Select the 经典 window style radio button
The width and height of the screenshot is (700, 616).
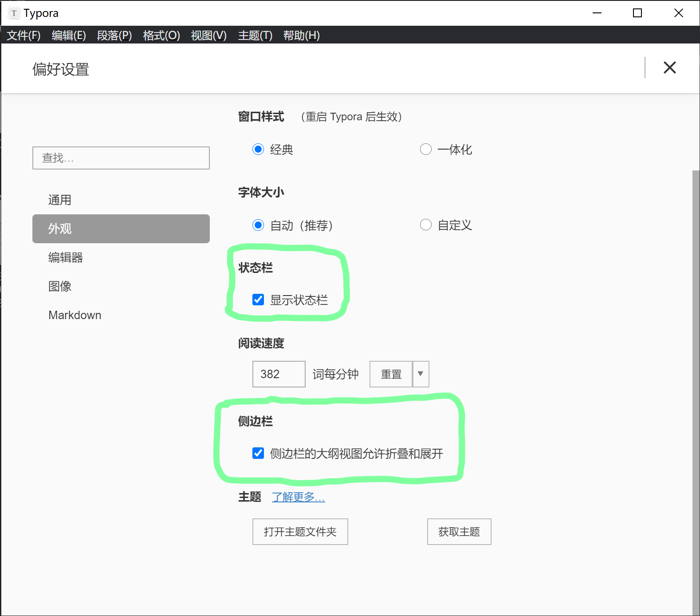pyautogui.click(x=258, y=149)
